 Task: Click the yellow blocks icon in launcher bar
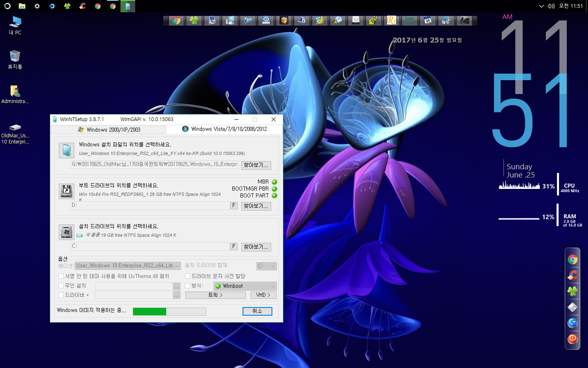pyautogui.click(x=373, y=20)
